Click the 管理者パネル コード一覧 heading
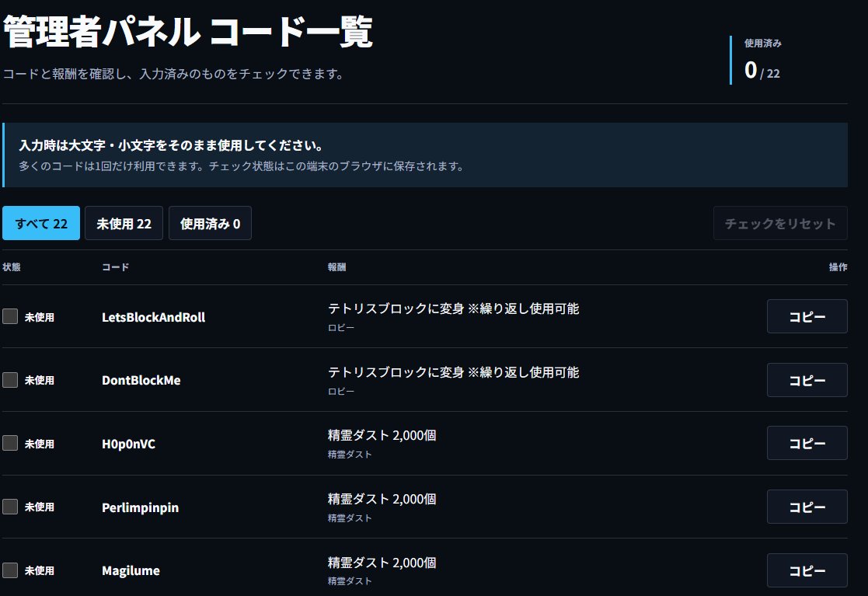The height and width of the screenshot is (596, 868). [x=187, y=32]
